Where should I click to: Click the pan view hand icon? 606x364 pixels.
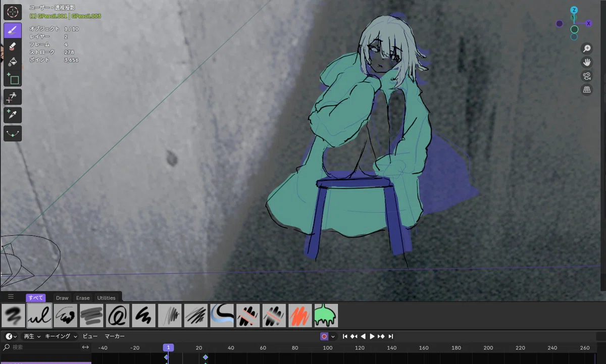point(587,62)
